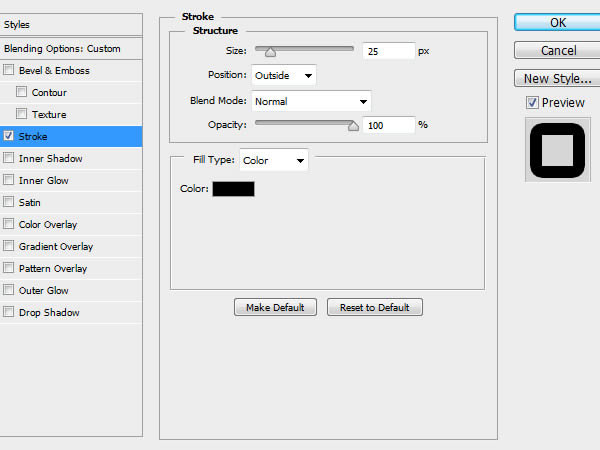
Task: Enable the Outer Glow checkbox
Action: coord(8,290)
